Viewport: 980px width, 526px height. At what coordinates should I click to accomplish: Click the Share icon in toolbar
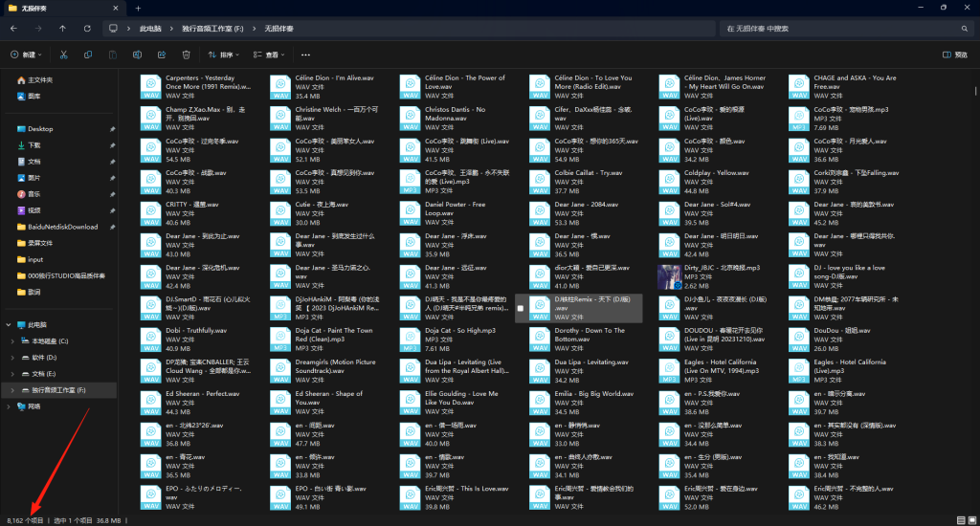[x=162, y=55]
